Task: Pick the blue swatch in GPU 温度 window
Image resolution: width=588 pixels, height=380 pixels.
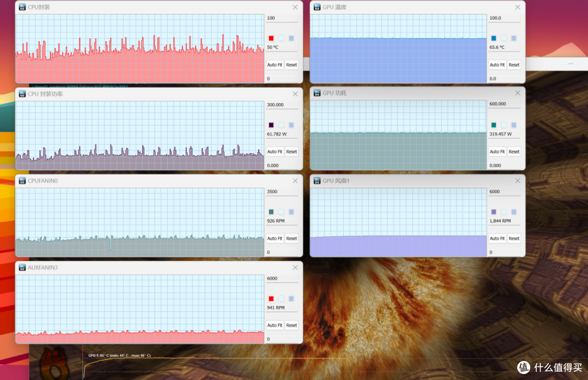Action: point(494,38)
